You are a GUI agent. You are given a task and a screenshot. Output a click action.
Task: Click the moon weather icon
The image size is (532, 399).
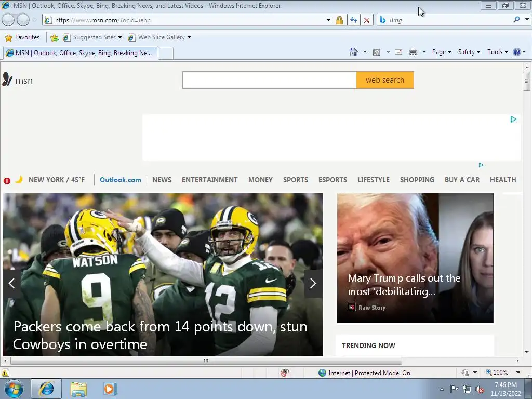[19, 179]
